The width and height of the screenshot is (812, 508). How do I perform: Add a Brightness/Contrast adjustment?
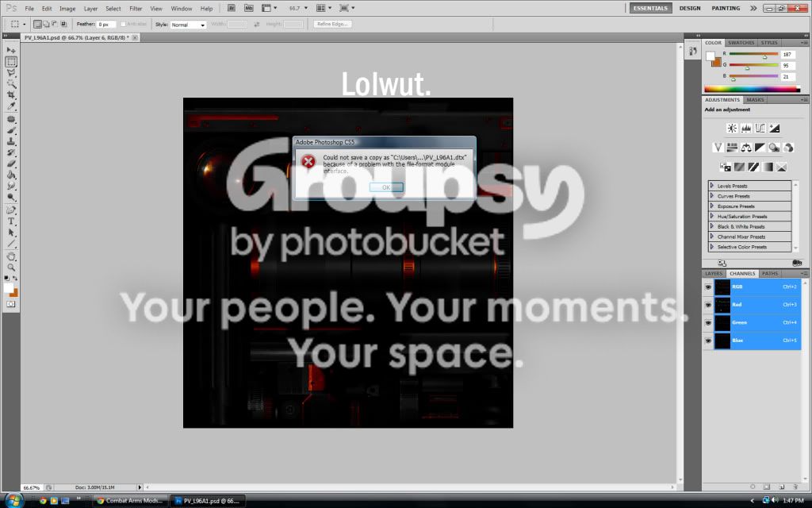pyautogui.click(x=732, y=128)
